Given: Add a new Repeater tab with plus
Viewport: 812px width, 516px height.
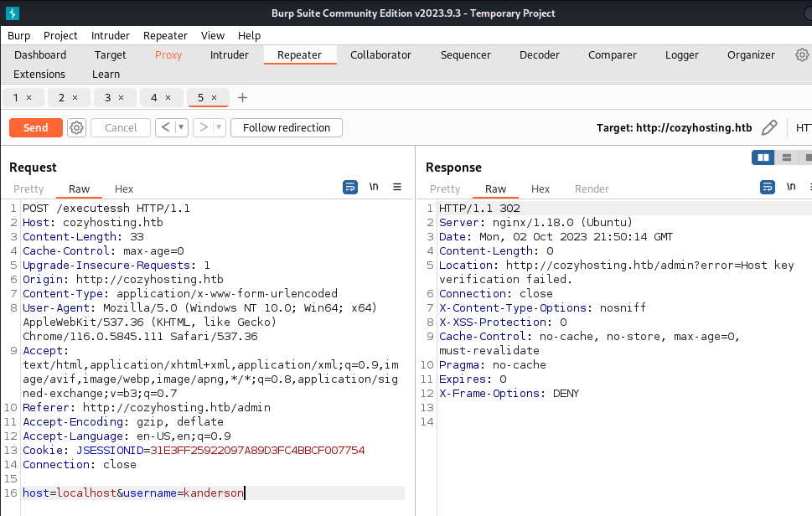Looking at the screenshot, I should click(x=242, y=98).
